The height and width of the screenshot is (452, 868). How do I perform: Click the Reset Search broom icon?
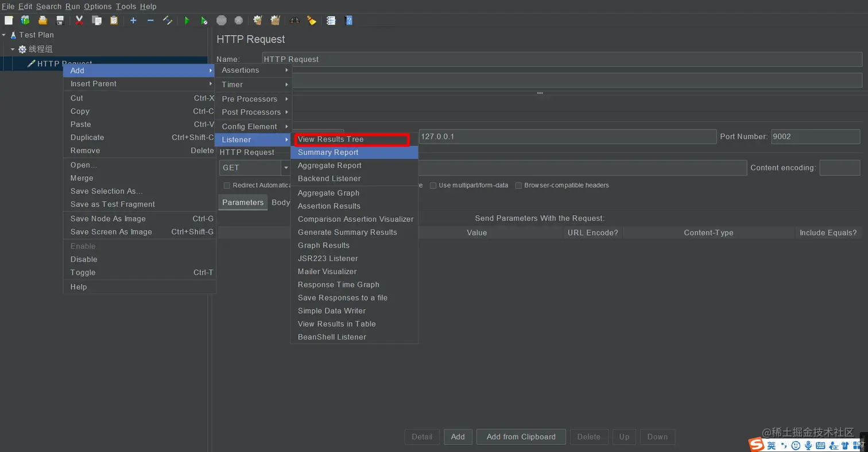click(312, 20)
